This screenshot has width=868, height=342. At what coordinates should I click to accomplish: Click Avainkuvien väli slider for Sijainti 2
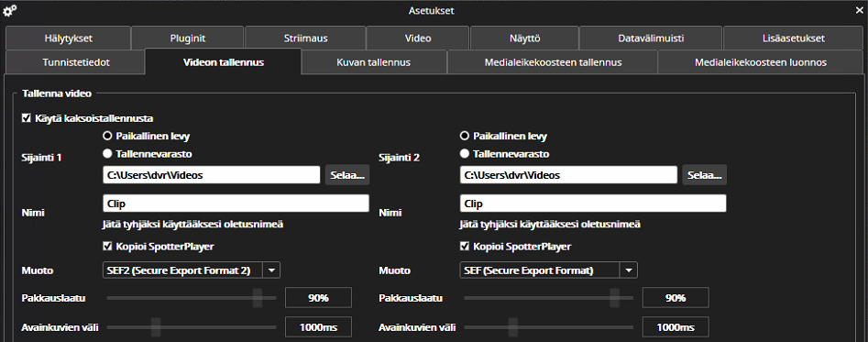[549, 327]
